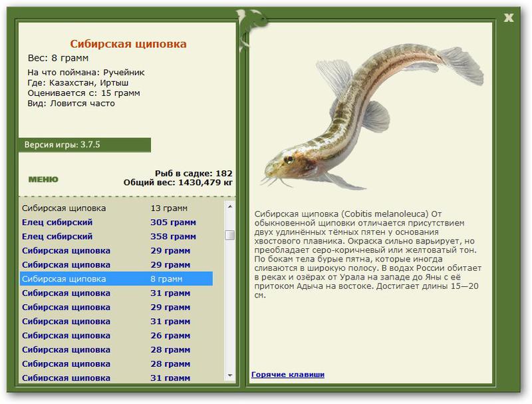Click the scrollbar down arrow in fish list

(x=230, y=375)
